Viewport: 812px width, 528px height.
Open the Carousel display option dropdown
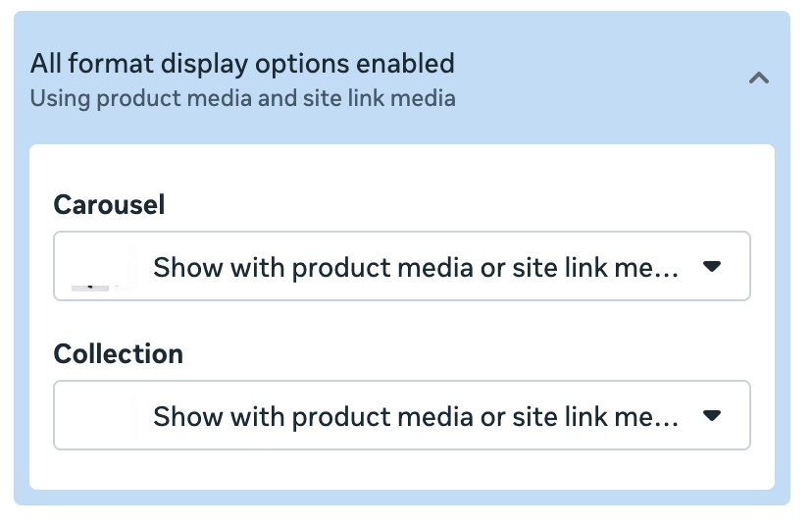click(401, 267)
